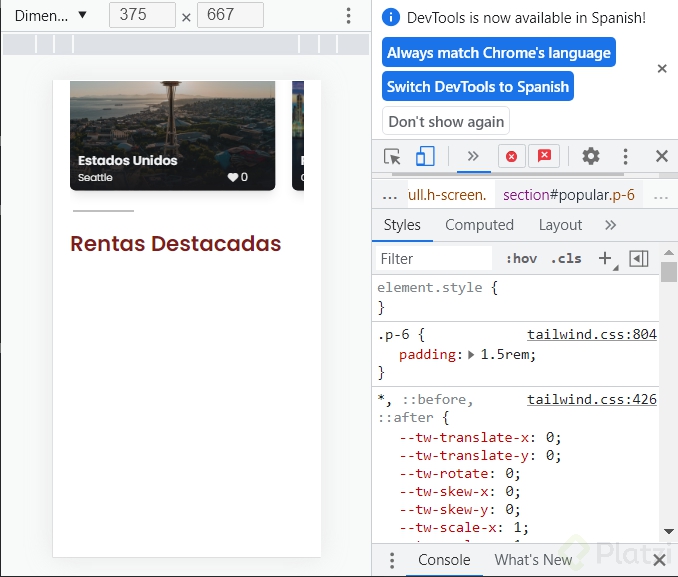Show more DevTools panels via chevrons
The height and width of the screenshot is (577, 678).
click(x=473, y=156)
